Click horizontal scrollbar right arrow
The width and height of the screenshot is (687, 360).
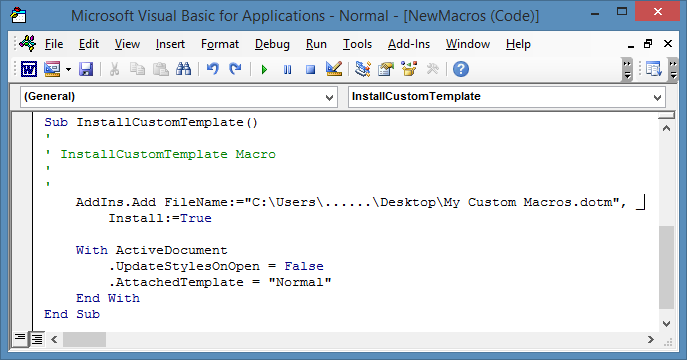click(651, 339)
